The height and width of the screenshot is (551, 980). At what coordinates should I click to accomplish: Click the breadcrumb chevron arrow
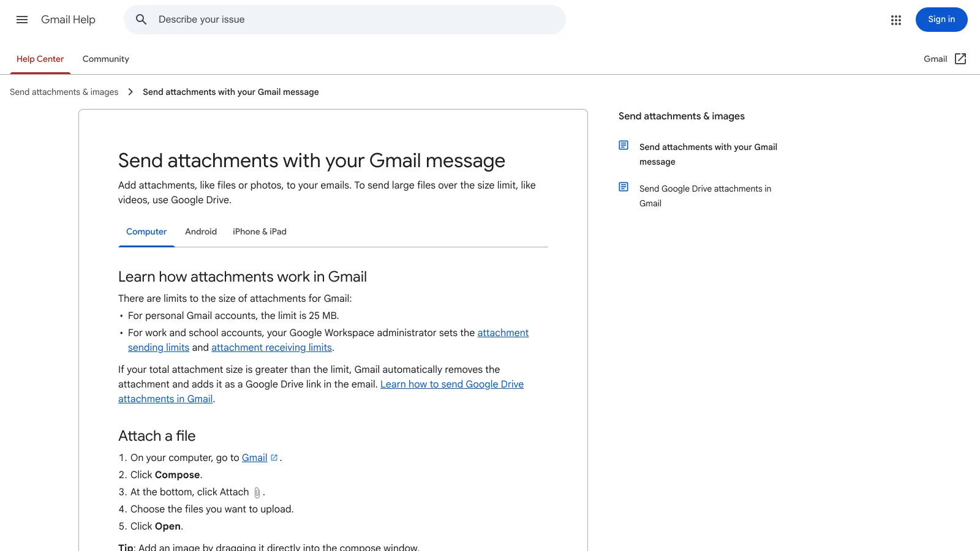point(130,92)
